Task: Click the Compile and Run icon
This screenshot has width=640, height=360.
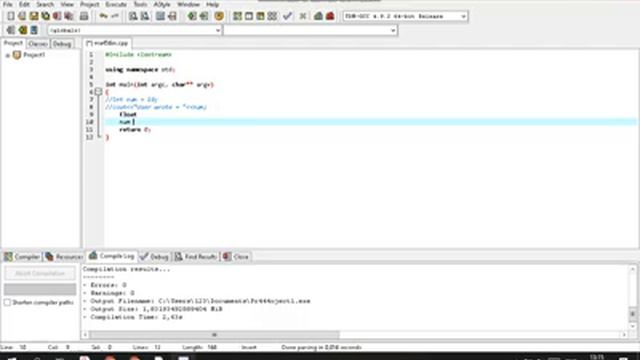Action: [260, 16]
